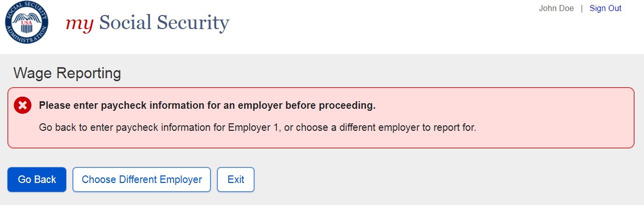644x205 pixels.
Task: Exit the wage reporting page
Action: point(236,179)
